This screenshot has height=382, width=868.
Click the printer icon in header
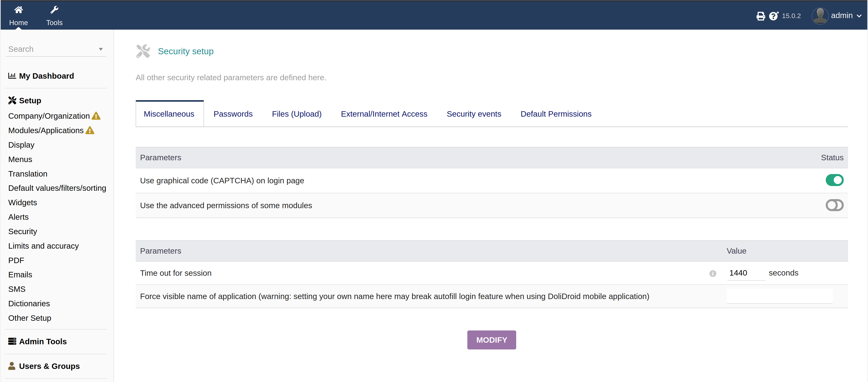[761, 16]
